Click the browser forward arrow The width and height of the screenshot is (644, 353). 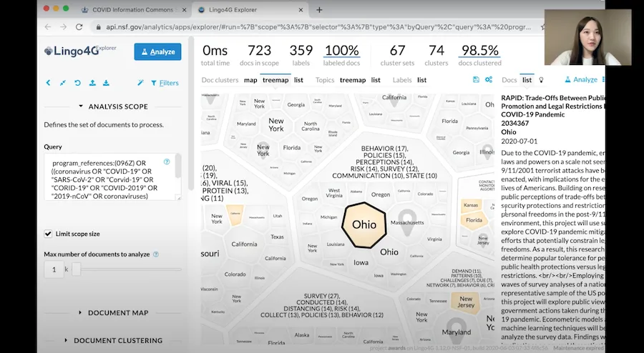point(63,27)
